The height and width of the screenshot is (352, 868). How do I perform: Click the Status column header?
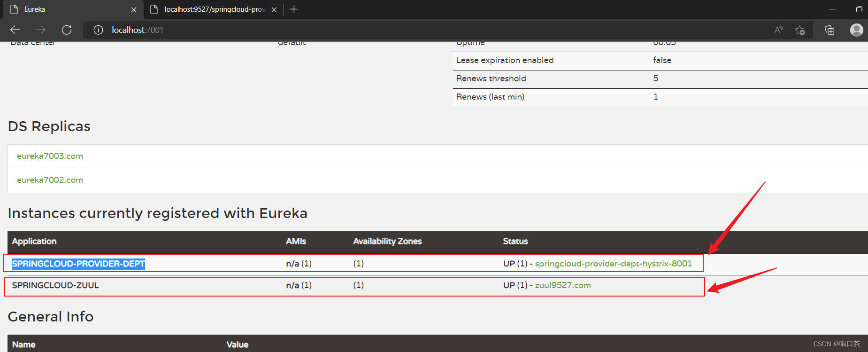point(515,241)
